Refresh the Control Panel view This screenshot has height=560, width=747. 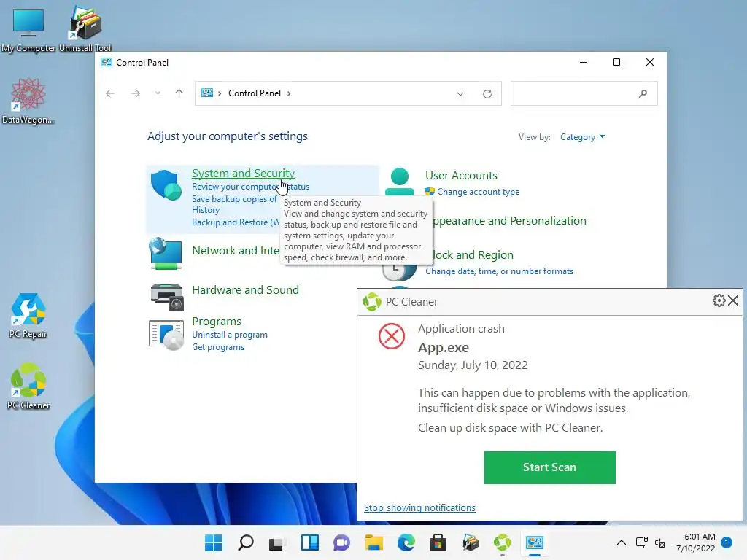(487, 94)
